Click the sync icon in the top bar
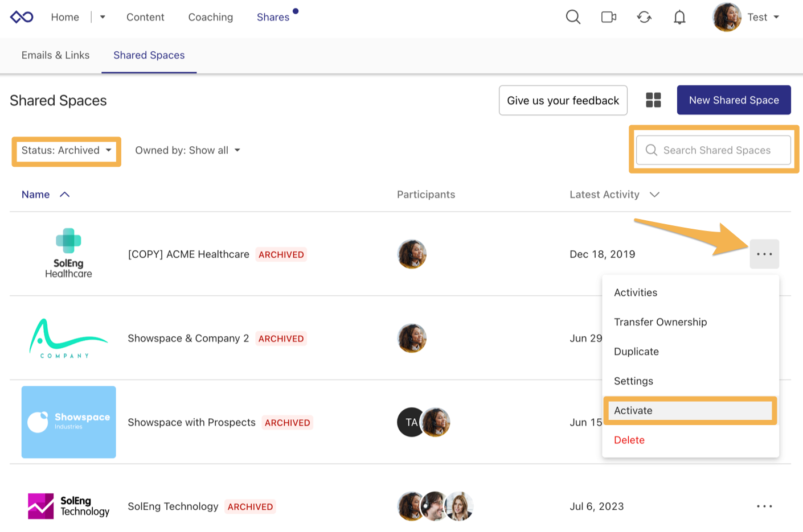803x532 pixels. click(644, 17)
